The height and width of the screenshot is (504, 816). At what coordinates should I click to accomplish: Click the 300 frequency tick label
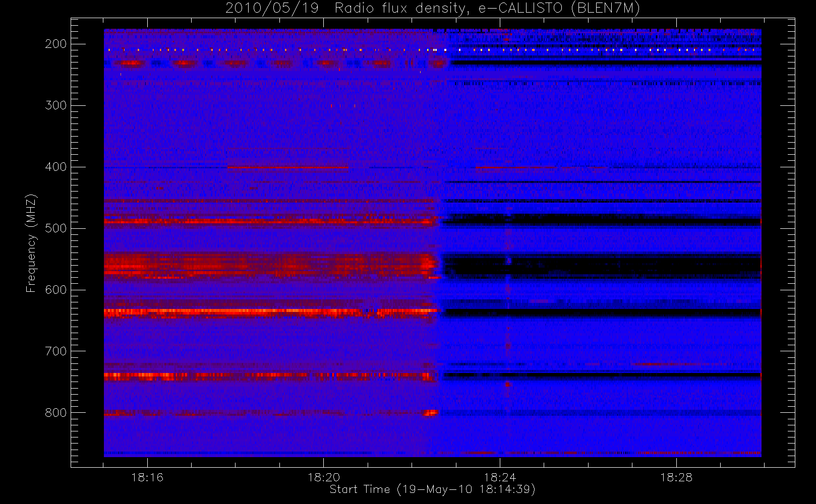point(56,105)
